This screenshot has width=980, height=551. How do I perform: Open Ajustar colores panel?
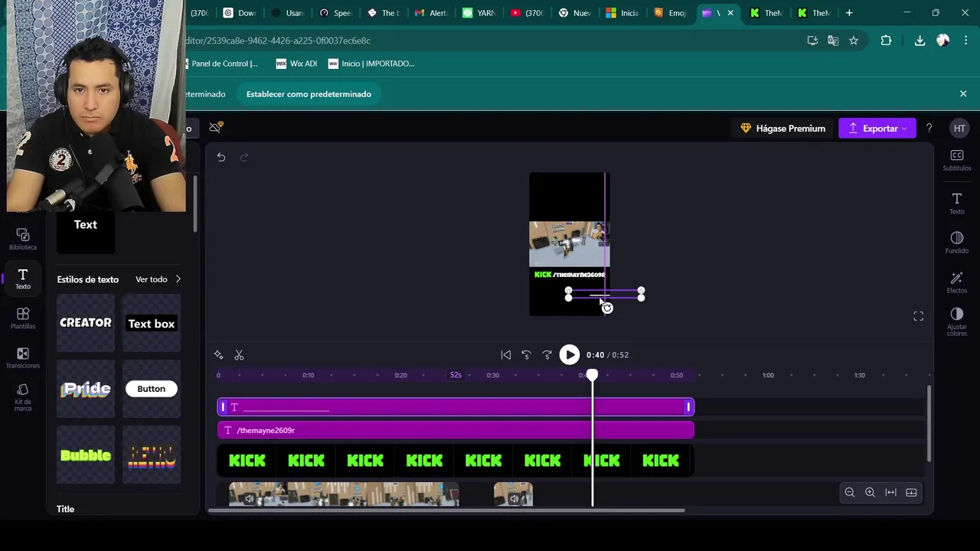click(957, 322)
